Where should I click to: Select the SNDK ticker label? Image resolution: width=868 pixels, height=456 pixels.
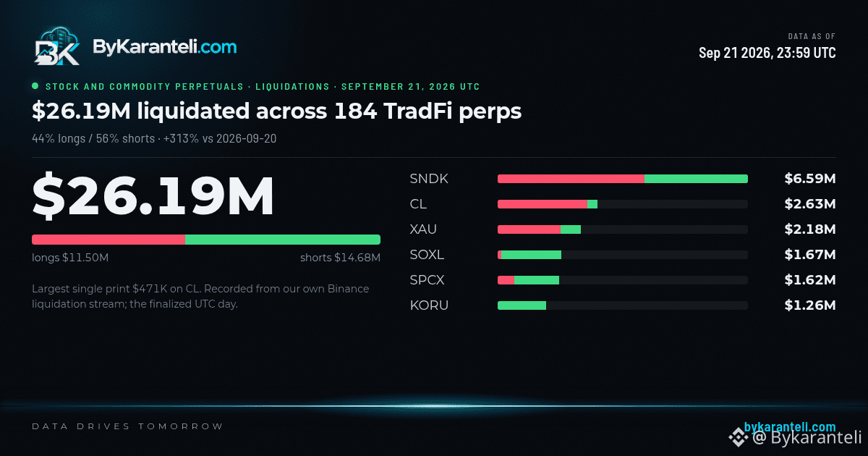[429, 179]
